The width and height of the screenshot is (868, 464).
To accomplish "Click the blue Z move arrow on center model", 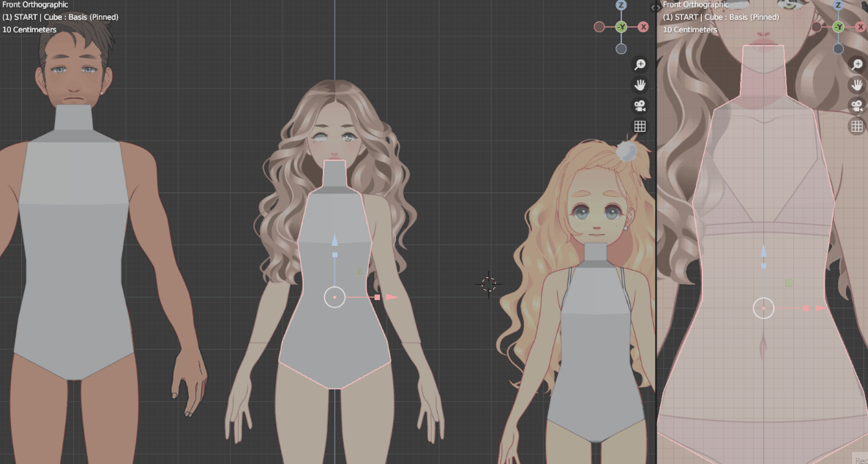I will [x=334, y=241].
